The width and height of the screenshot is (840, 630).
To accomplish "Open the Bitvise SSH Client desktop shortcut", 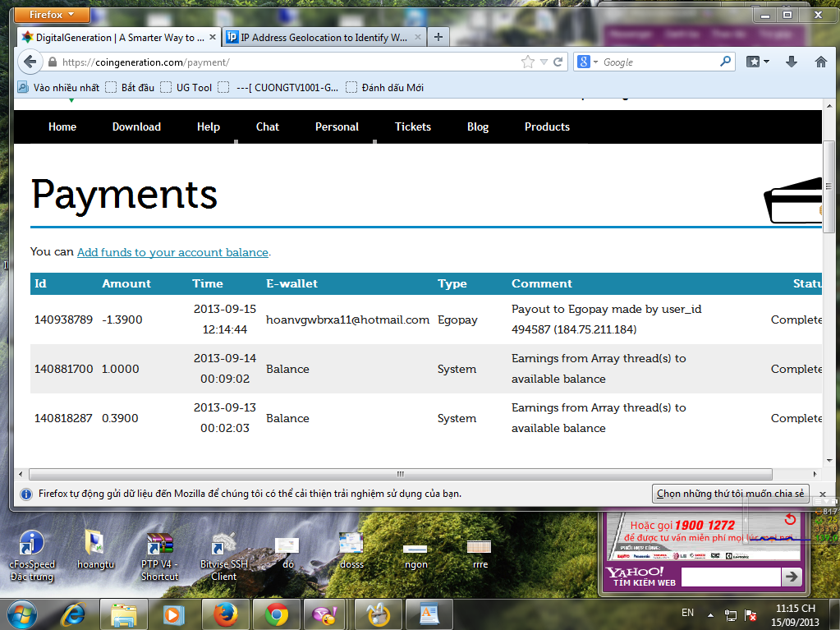I will (223, 550).
